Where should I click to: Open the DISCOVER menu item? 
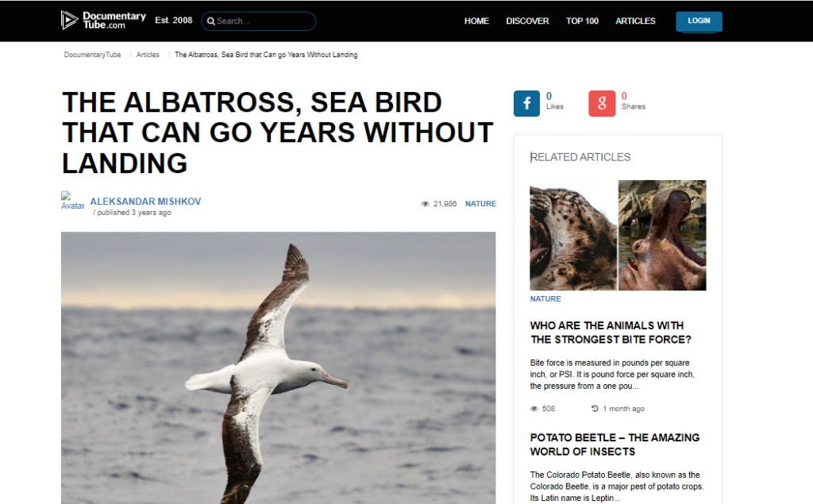pyautogui.click(x=527, y=21)
